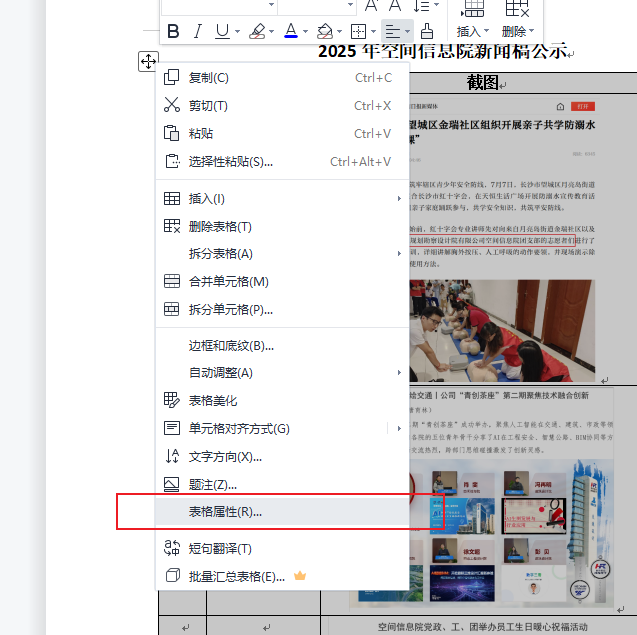Toggle italic formatting in mini toolbar
The height and width of the screenshot is (635, 637).
pyautogui.click(x=198, y=31)
